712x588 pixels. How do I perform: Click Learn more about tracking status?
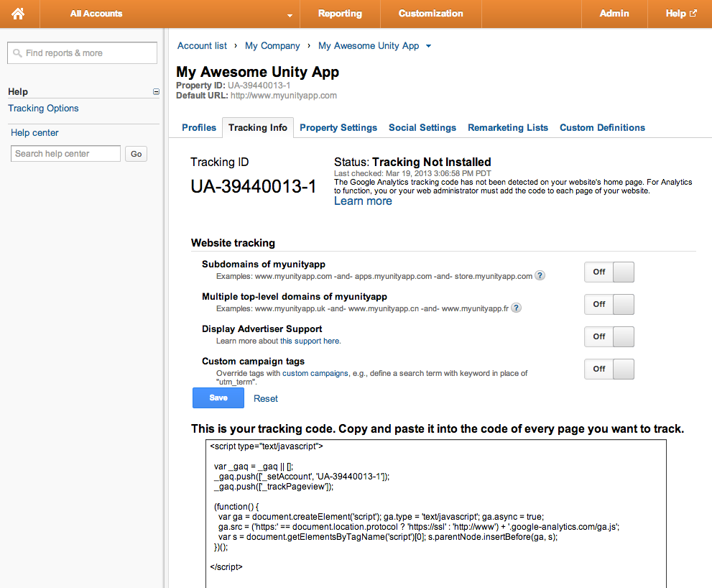pyautogui.click(x=363, y=201)
